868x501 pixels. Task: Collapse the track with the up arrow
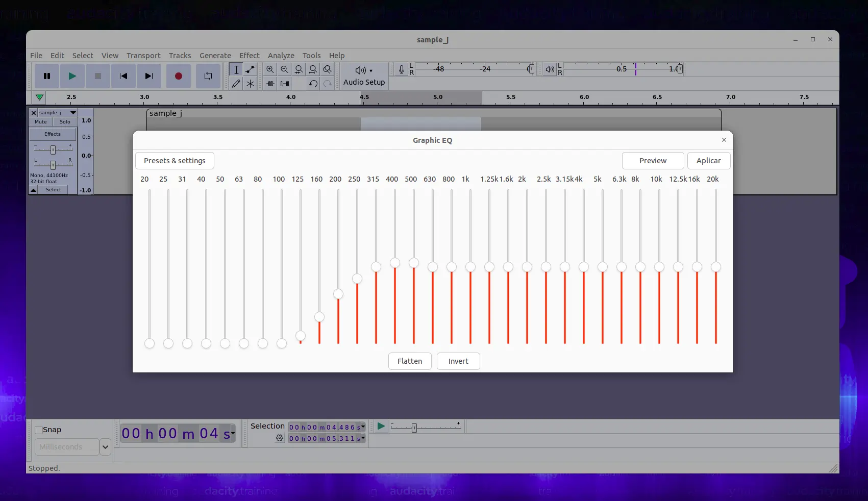pos(34,190)
